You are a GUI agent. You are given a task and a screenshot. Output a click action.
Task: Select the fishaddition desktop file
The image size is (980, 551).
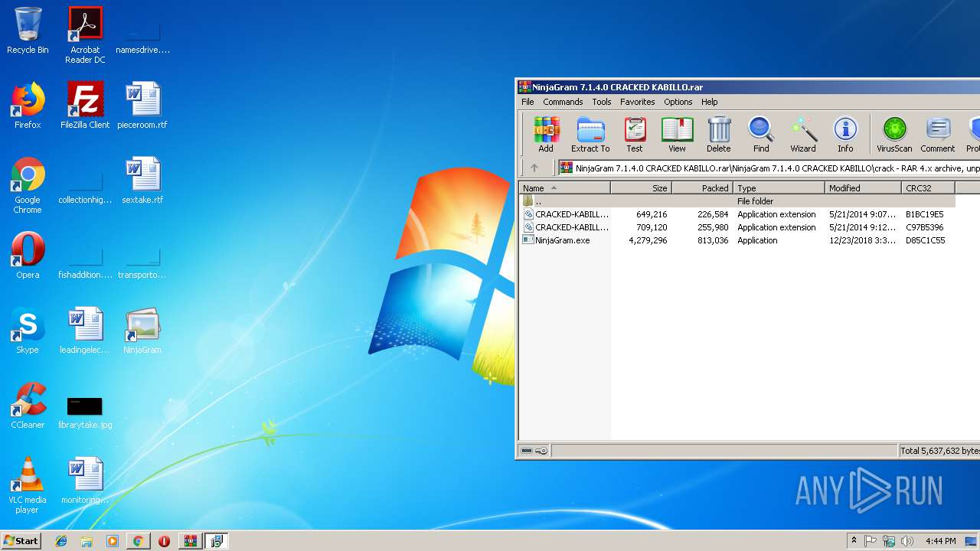[85, 264]
